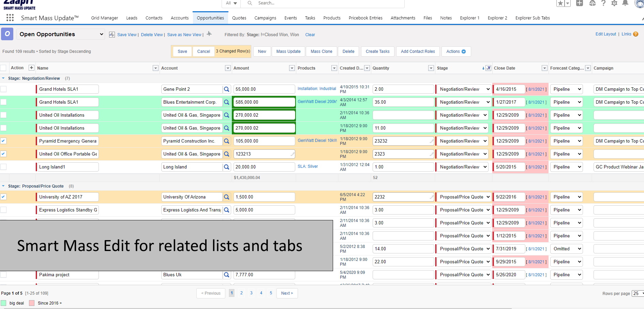Toggle the select-all checkbox in header

click(x=3, y=68)
